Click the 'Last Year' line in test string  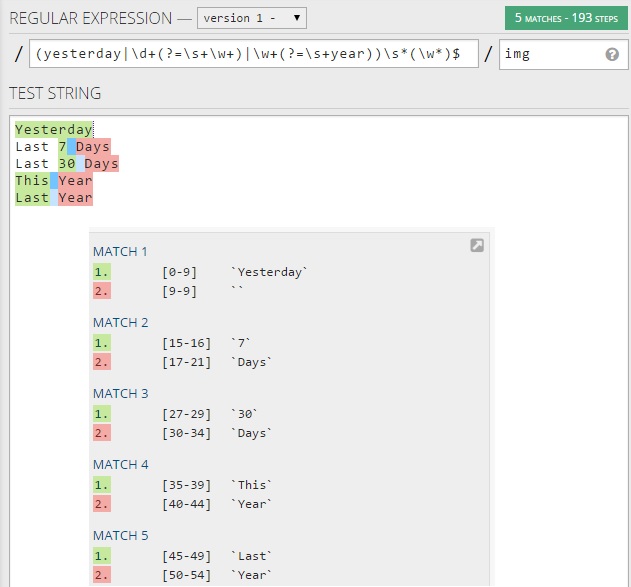[x=54, y=198]
